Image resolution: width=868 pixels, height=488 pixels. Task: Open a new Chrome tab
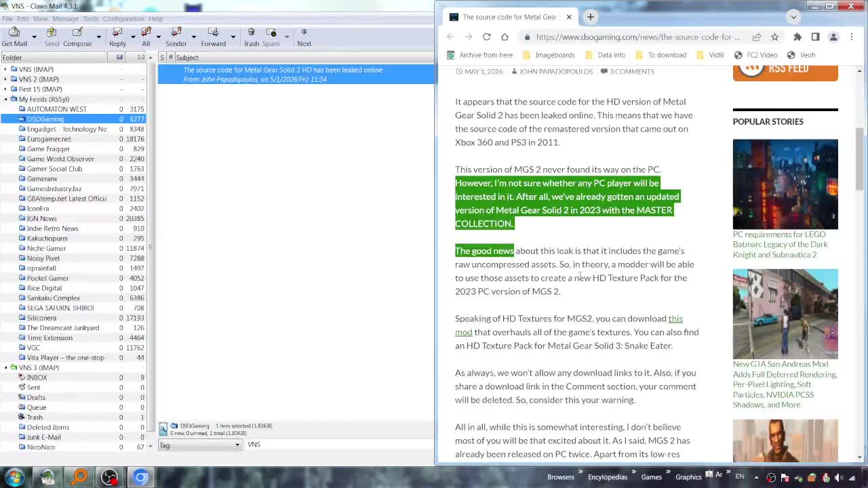click(591, 17)
